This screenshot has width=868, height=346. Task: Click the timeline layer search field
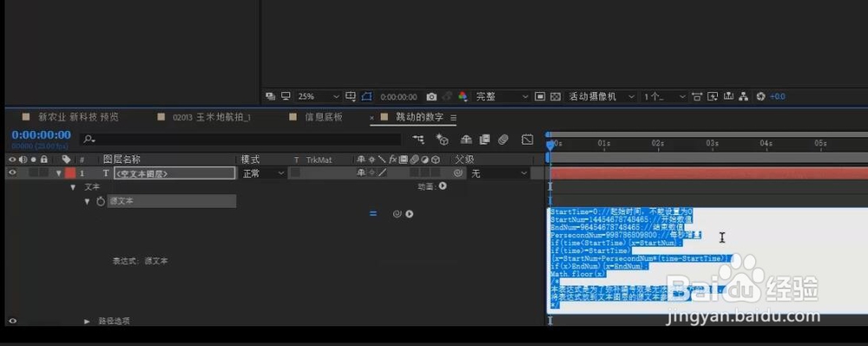coord(240,140)
